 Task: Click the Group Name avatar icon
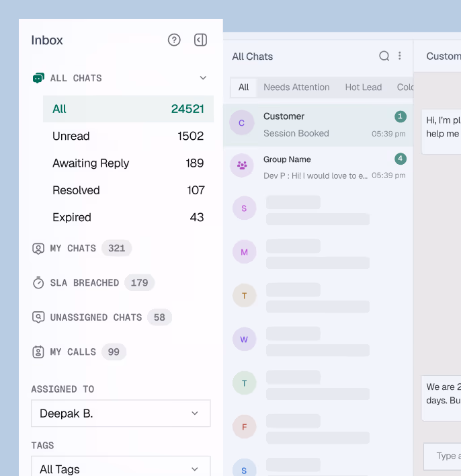coord(242,165)
